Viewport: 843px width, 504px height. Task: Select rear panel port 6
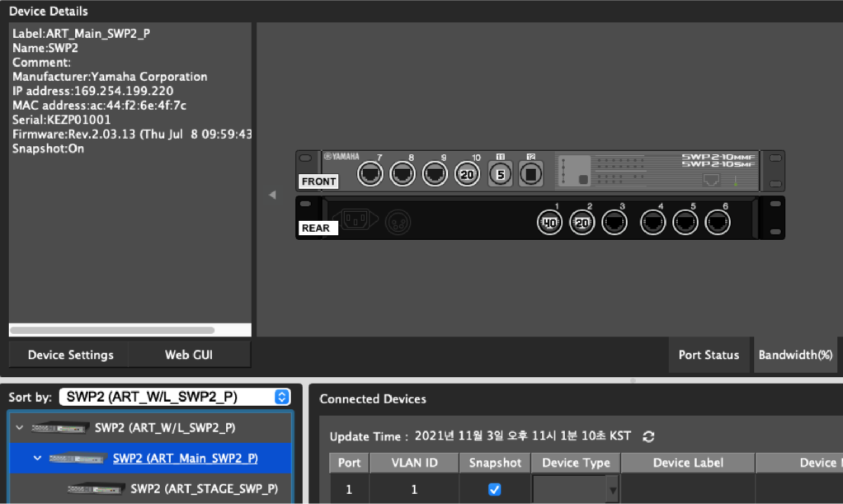point(717,222)
